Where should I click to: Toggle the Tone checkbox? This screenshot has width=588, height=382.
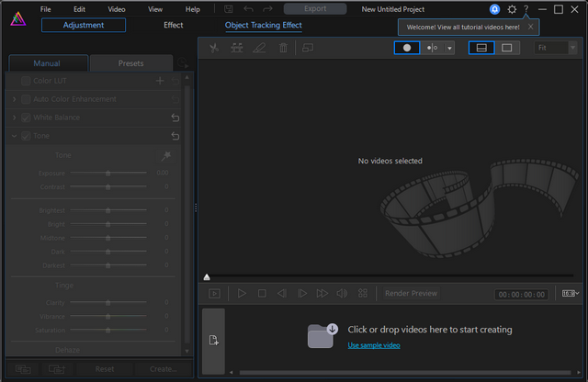pyautogui.click(x=26, y=136)
